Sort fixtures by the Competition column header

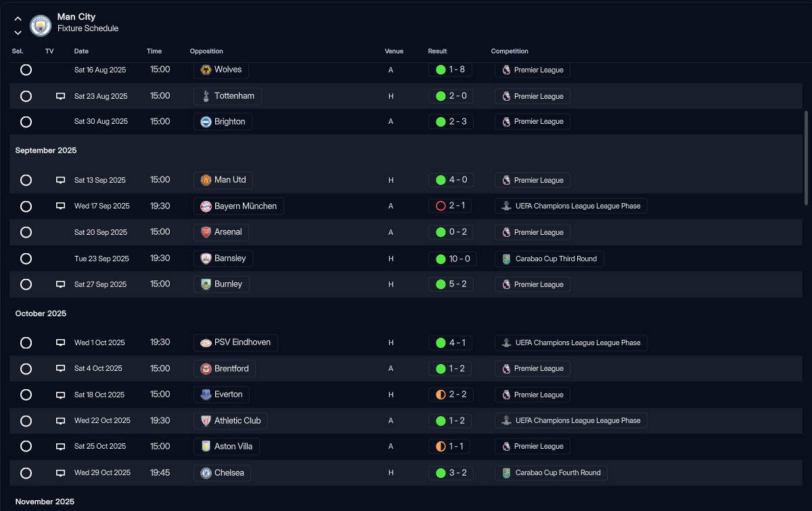click(x=510, y=51)
